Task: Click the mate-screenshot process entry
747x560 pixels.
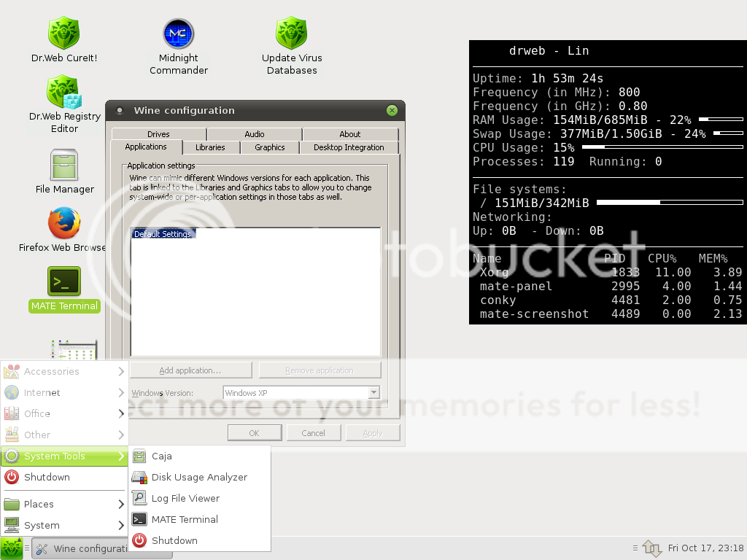Action: [x=534, y=314]
